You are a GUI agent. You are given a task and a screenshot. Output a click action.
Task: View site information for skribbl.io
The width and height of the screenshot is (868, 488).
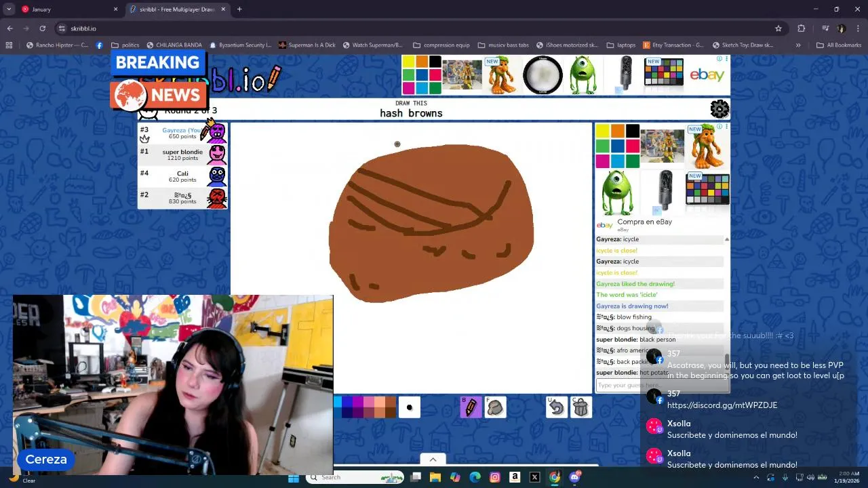62,28
